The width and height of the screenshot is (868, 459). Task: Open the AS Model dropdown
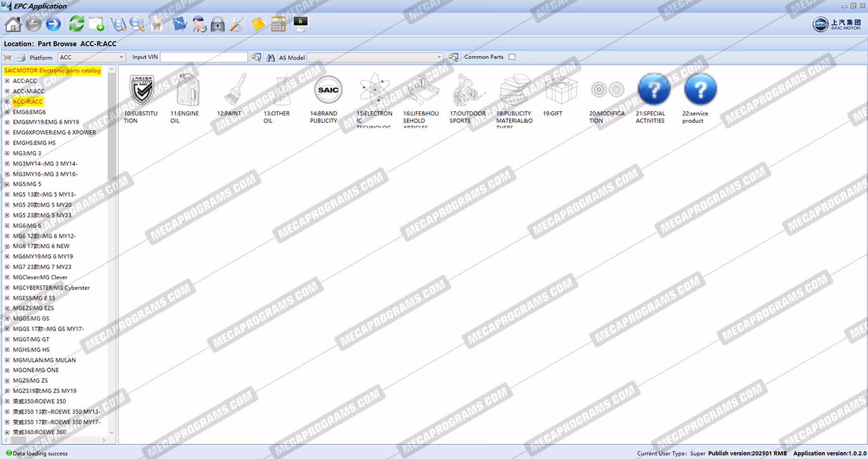click(375, 57)
